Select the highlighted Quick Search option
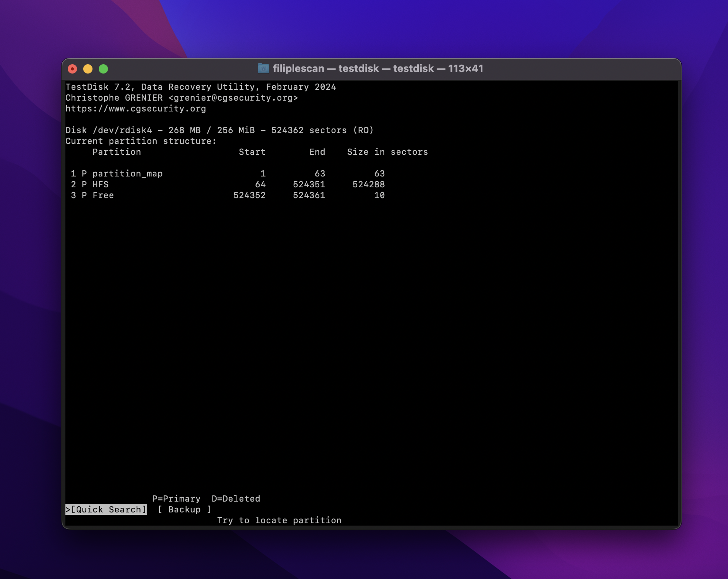Image resolution: width=728 pixels, height=579 pixels. [106, 509]
